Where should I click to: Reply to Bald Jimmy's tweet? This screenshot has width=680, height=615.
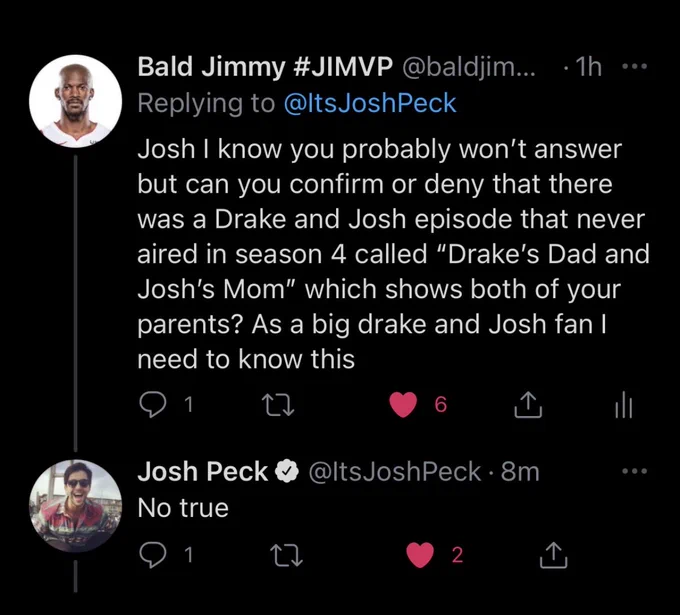(x=153, y=405)
